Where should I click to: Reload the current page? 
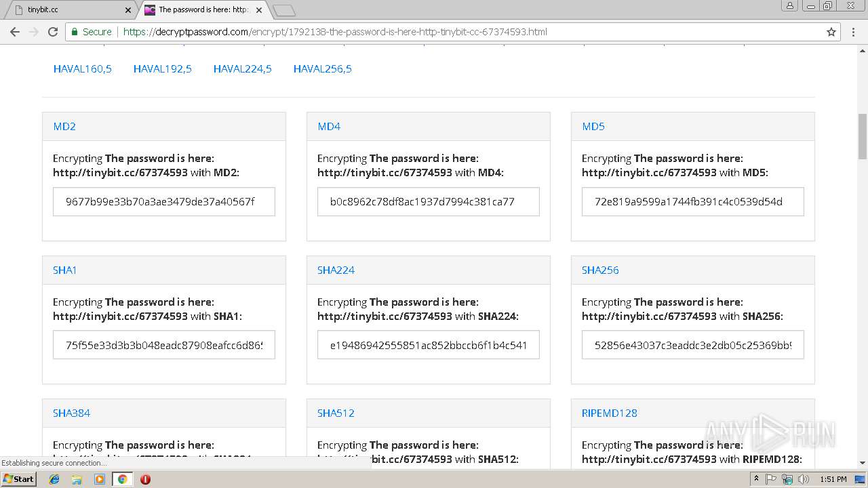(x=53, y=32)
